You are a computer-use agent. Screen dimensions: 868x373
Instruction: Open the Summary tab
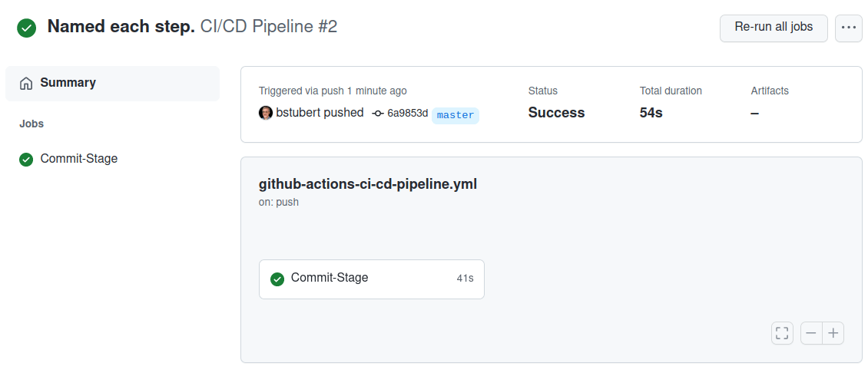68,83
